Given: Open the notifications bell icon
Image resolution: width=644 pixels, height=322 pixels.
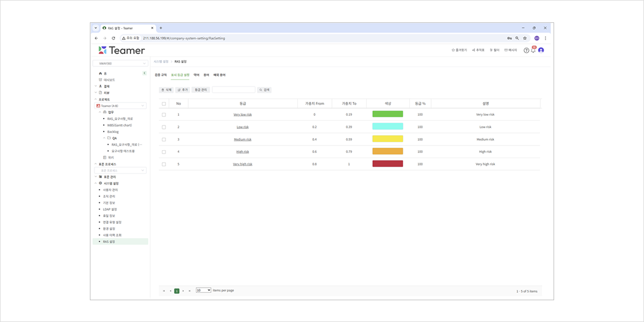Looking at the screenshot, I should pos(533,50).
